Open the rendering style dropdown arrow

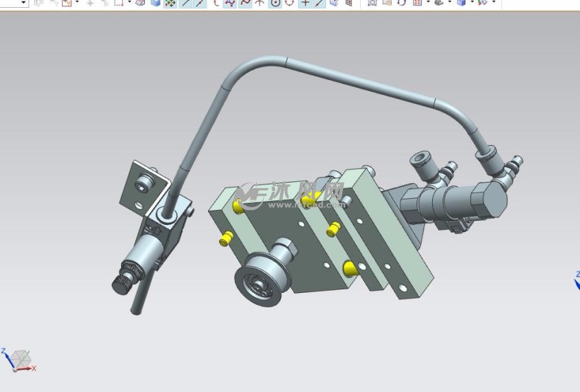[471, 3]
